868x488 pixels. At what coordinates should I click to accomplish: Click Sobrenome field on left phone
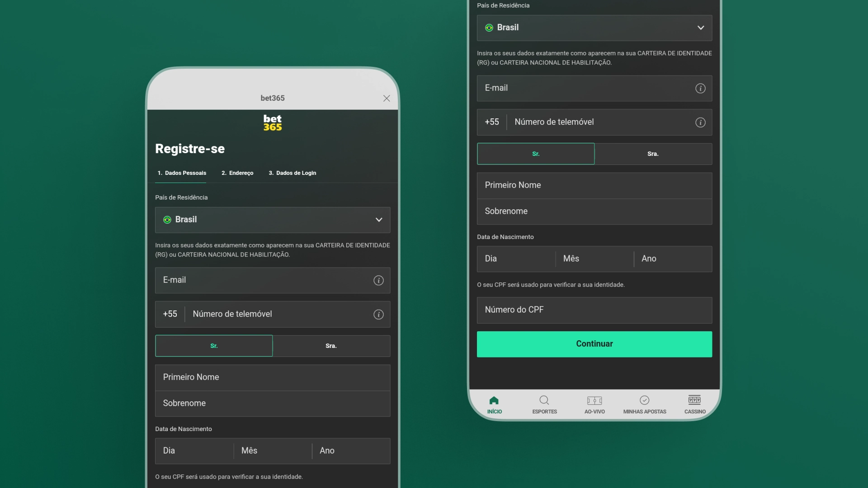pyautogui.click(x=273, y=404)
